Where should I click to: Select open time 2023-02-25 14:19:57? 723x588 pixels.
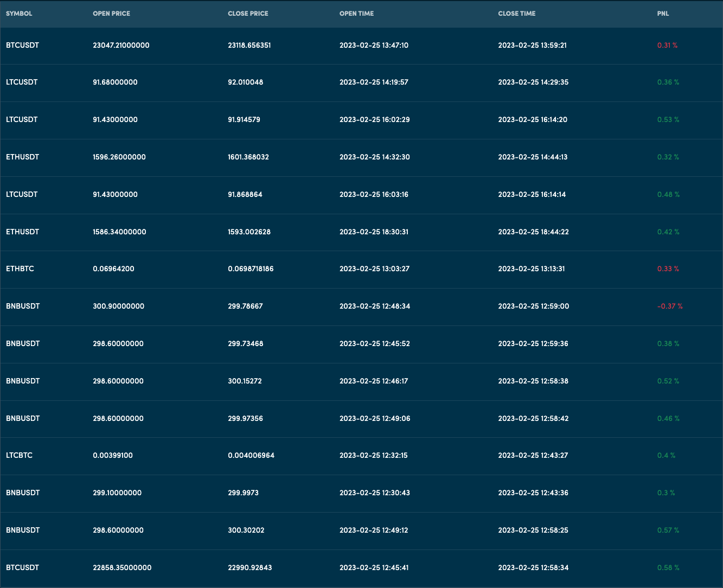pyautogui.click(x=374, y=82)
